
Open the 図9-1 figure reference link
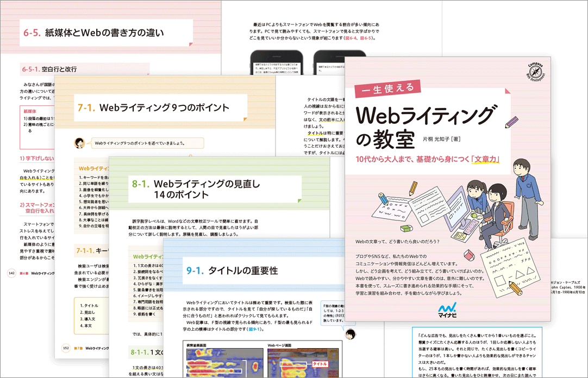(x=254, y=329)
